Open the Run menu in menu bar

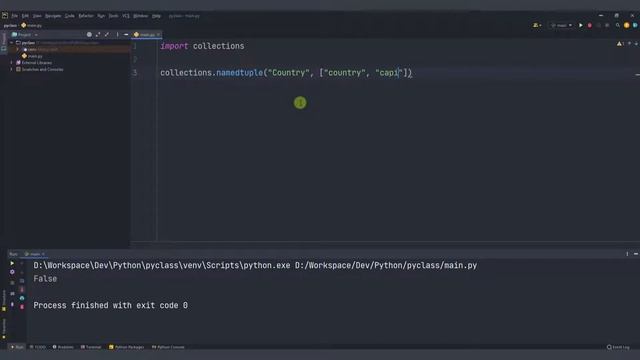click(x=101, y=16)
